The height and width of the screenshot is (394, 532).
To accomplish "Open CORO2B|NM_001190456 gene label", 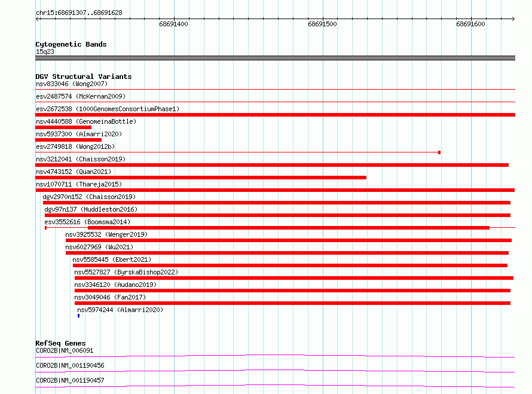I will point(70,365).
